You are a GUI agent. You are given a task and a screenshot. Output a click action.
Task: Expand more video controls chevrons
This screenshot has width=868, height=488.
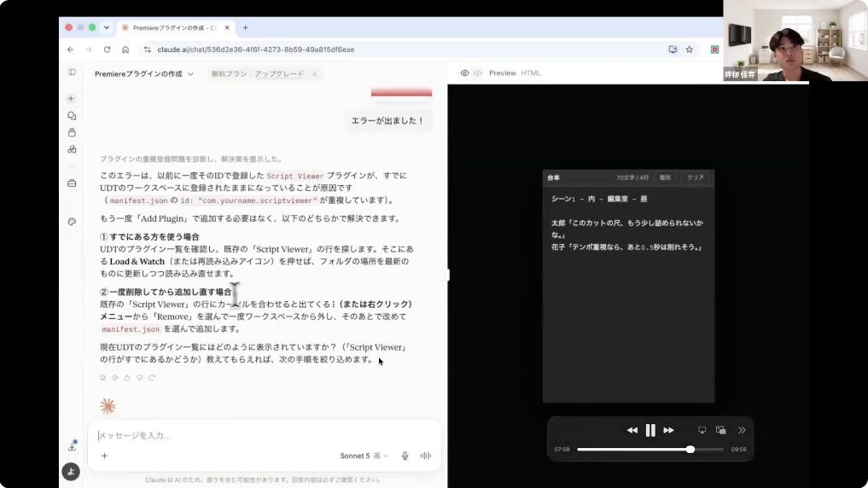(742, 430)
